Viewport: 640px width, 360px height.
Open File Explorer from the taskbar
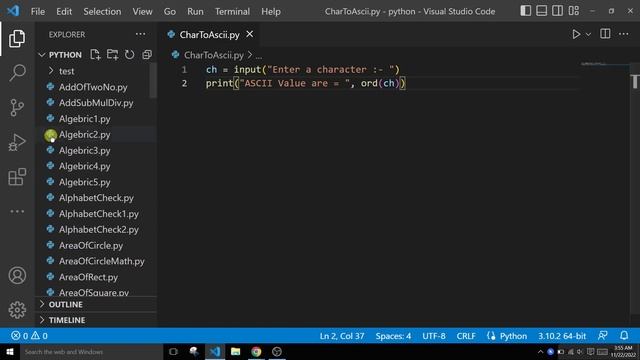(x=235, y=352)
